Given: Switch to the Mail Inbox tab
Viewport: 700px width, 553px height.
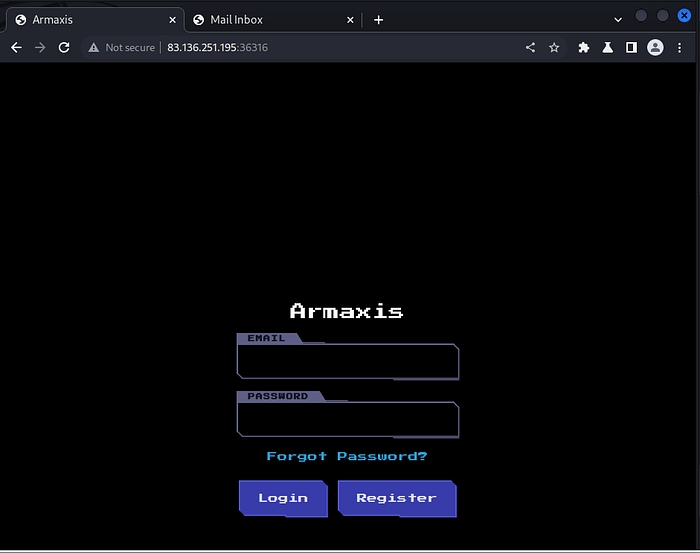Looking at the screenshot, I should [x=260, y=19].
